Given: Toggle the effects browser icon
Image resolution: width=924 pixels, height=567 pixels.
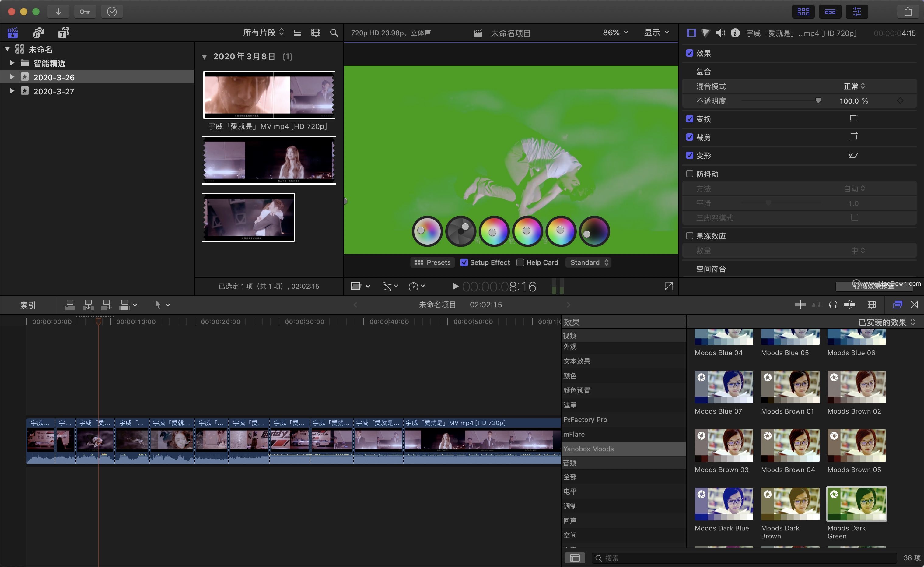Looking at the screenshot, I should tap(898, 305).
